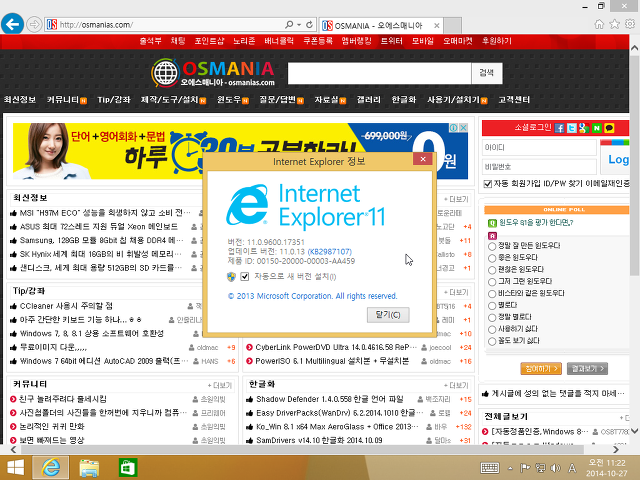
Task: Click the Login button
Action: point(615,159)
